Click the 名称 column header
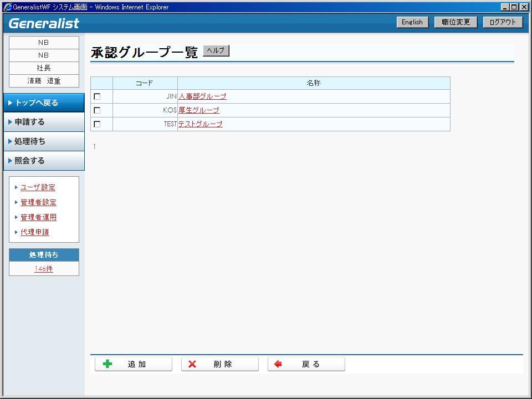Screen dimensions: 532x399 coord(314,83)
